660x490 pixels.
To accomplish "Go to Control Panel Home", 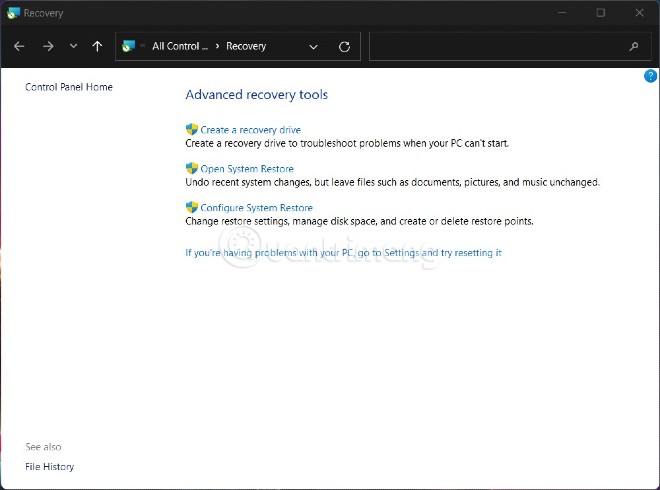I will (x=69, y=87).
